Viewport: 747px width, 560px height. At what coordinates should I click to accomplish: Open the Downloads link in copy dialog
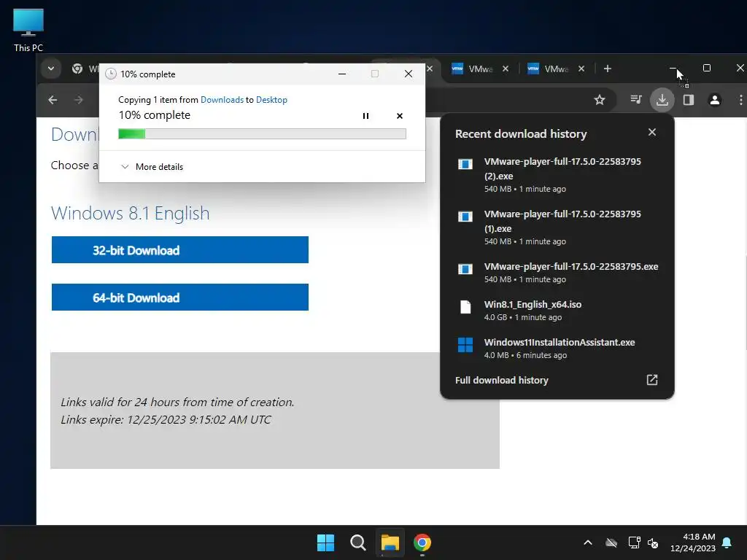coord(222,99)
